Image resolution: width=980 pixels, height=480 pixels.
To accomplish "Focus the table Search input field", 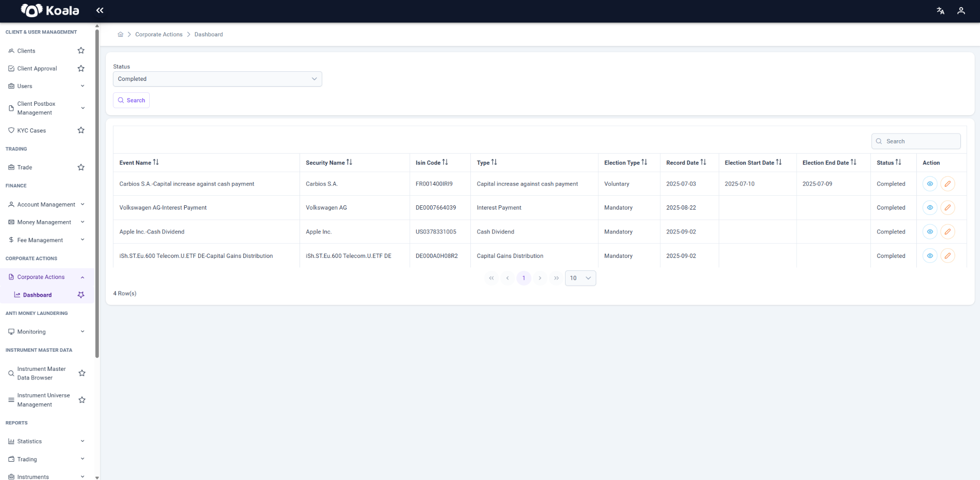I will click(x=916, y=141).
